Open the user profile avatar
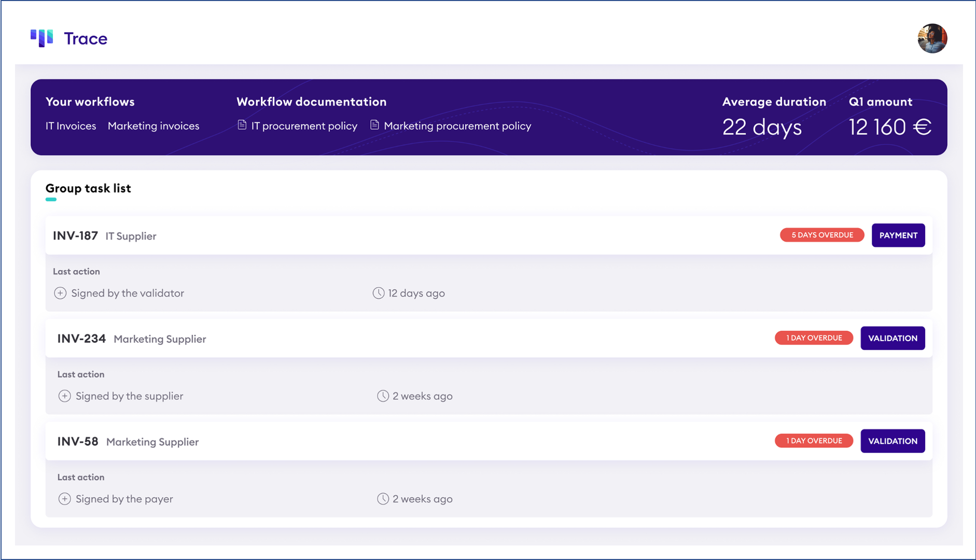Screen dimensions: 976x560 (x=932, y=38)
